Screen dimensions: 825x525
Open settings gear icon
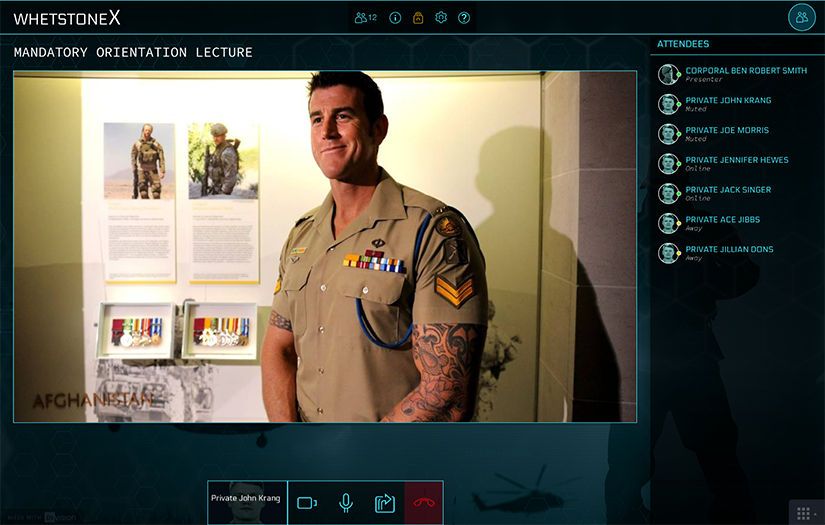click(x=441, y=18)
